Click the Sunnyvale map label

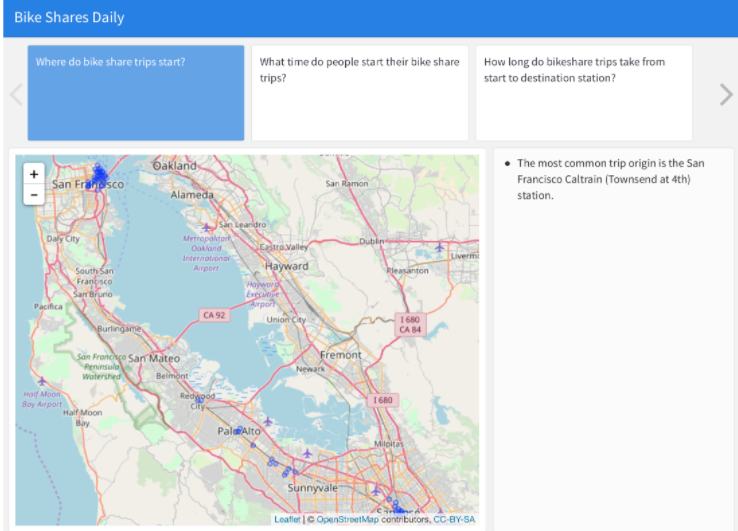pos(313,488)
